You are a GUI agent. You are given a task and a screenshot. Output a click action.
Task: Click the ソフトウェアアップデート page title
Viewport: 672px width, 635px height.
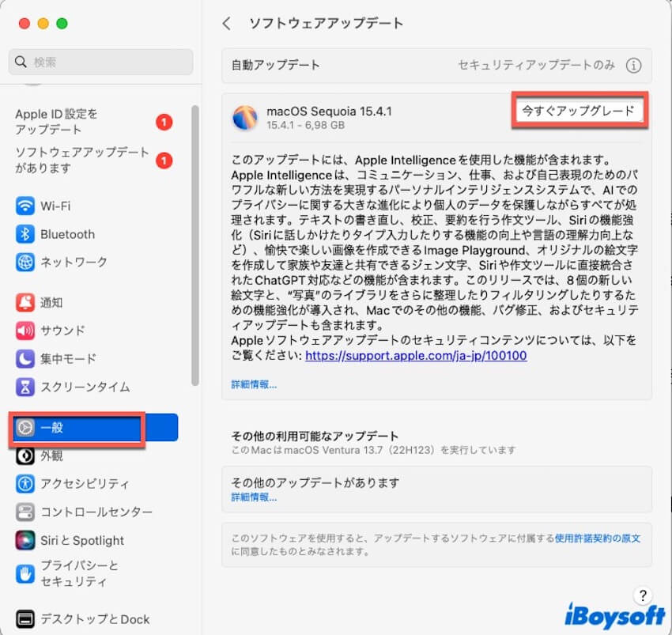tap(327, 23)
